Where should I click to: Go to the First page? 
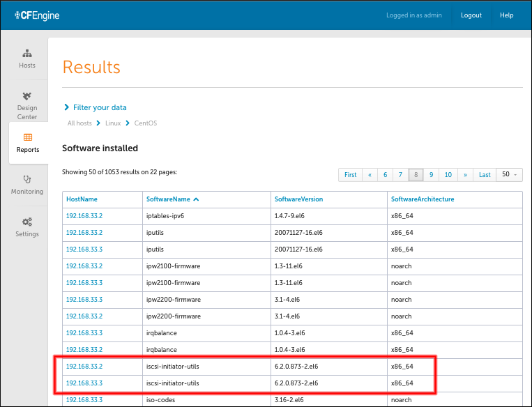point(351,175)
